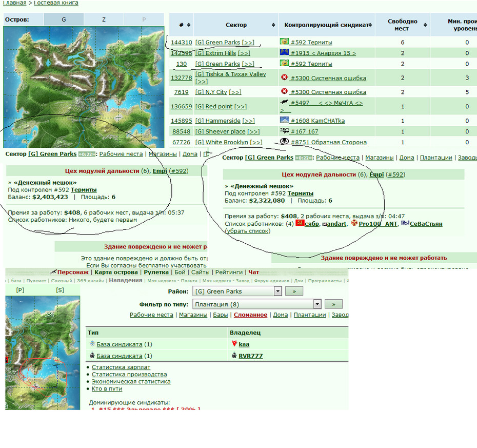Select the G island tab
The image size is (477, 448).
pos(64,20)
